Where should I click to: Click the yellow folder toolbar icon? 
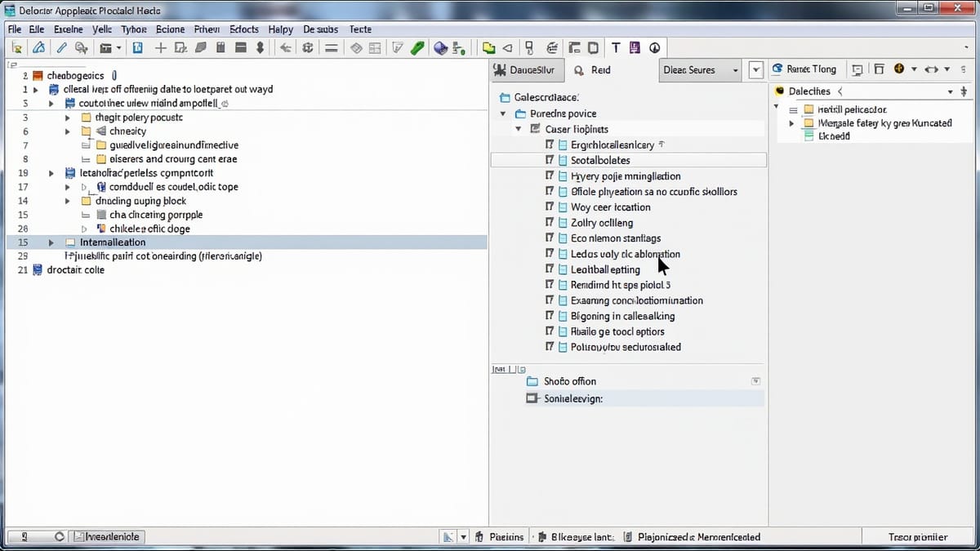click(488, 48)
